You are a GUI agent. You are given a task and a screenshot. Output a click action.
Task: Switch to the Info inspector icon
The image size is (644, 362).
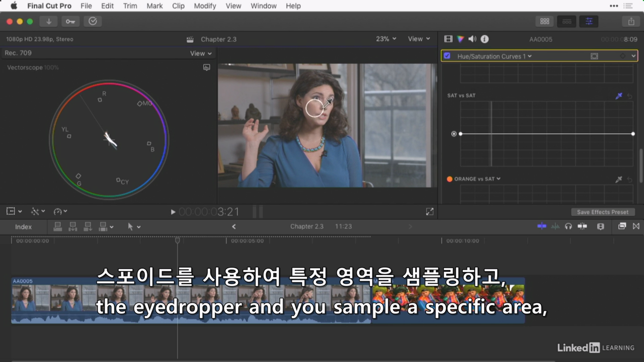(485, 39)
